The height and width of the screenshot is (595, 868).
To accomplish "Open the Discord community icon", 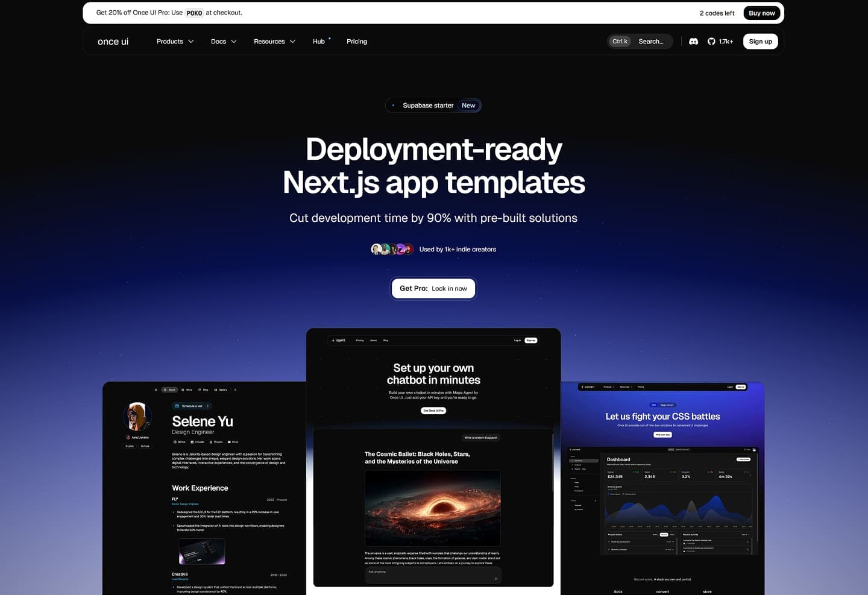I will (x=693, y=42).
